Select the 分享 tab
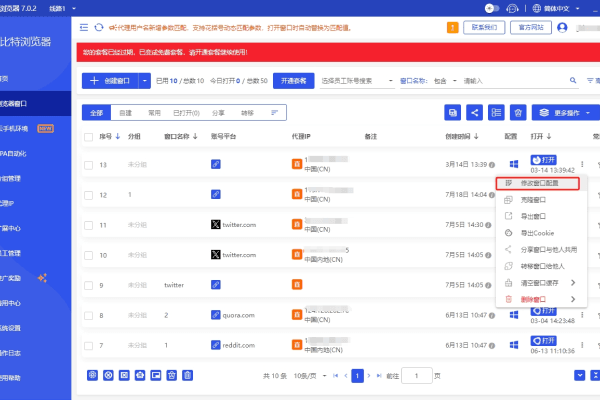600x400 pixels. [218, 113]
